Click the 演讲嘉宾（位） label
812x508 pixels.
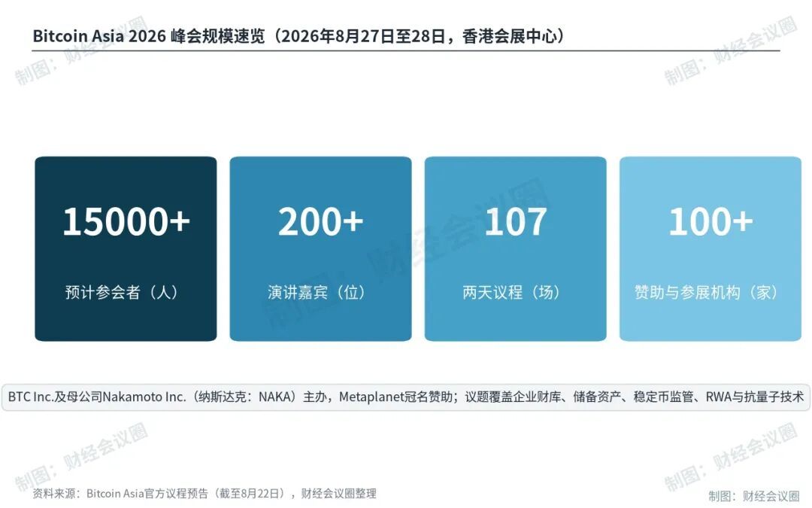click(x=317, y=292)
